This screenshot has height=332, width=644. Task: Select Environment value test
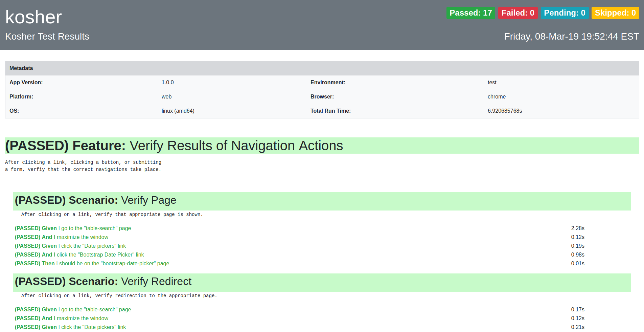tap(492, 83)
